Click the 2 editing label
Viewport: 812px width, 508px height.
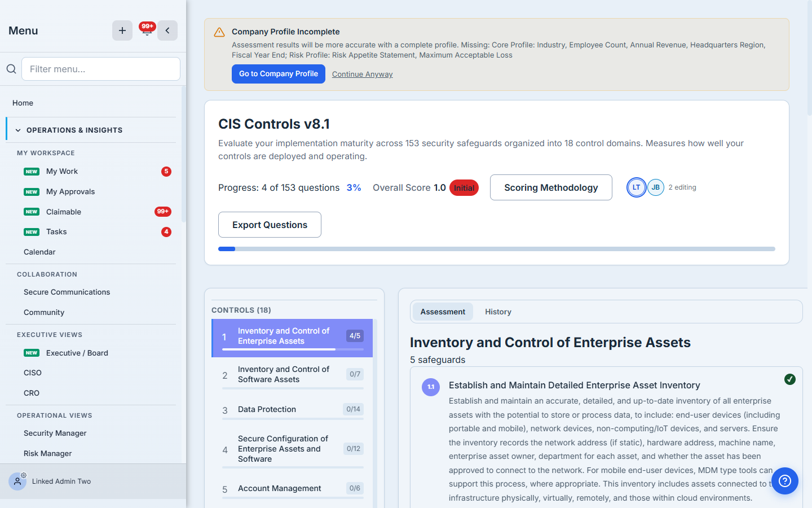point(682,187)
